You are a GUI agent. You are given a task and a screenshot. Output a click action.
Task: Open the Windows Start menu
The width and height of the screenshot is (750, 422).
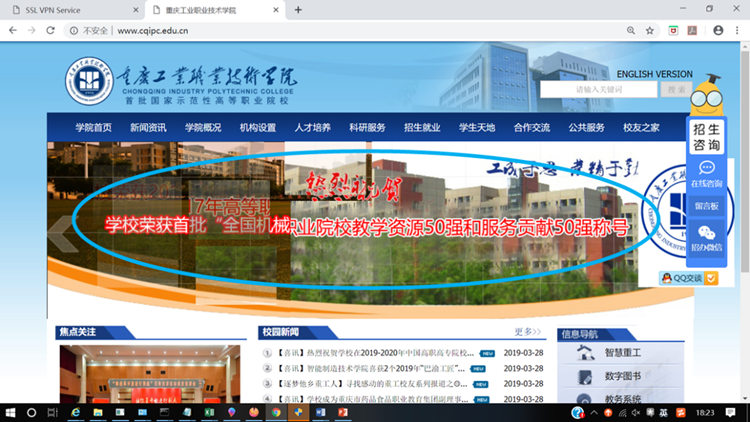coord(10,412)
